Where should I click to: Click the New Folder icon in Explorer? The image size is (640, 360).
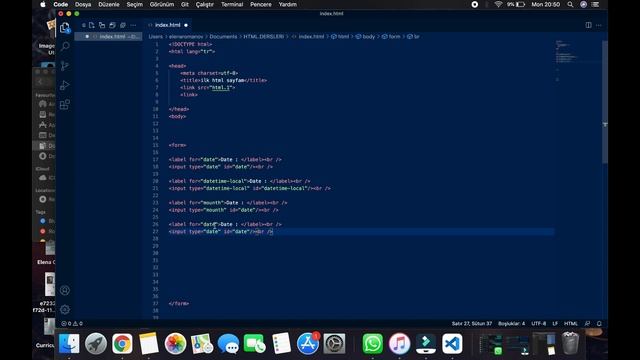[102, 25]
